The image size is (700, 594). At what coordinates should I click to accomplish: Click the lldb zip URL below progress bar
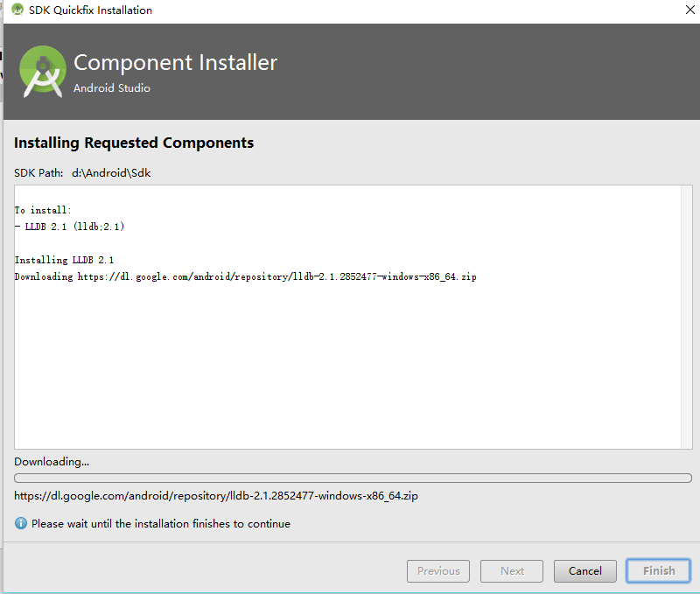pyautogui.click(x=216, y=496)
